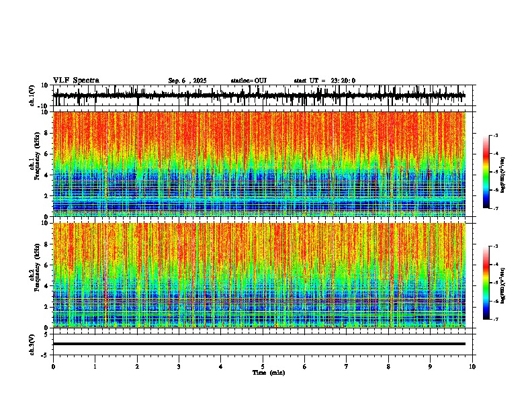Image resolution: width=532 pixels, height=411 pixels.
Task: Click the "-3" label on ch.2 color scale
Action: [495, 246]
